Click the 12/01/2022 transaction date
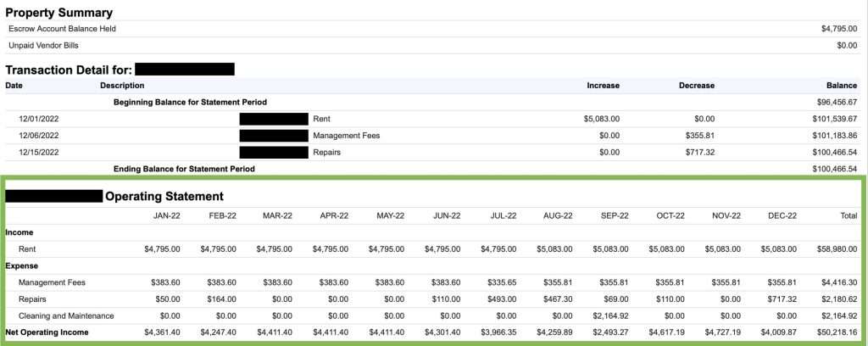This screenshot has height=346, width=868. tap(38, 119)
